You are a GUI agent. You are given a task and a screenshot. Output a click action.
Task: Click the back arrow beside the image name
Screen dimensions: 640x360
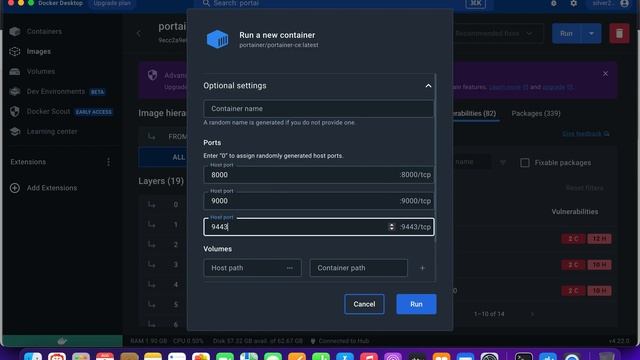pyautogui.click(x=139, y=33)
